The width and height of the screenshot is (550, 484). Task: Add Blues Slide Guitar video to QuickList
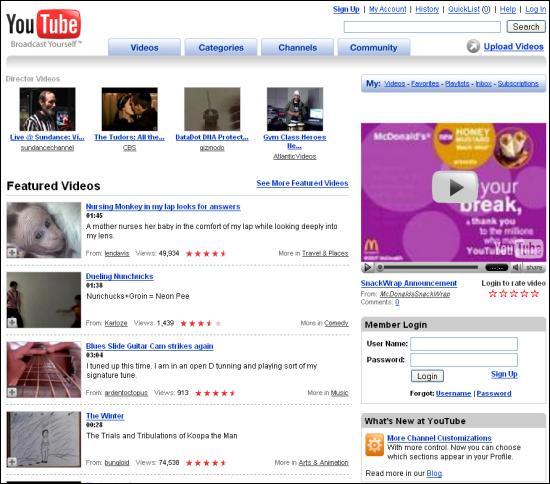click(x=12, y=392)
